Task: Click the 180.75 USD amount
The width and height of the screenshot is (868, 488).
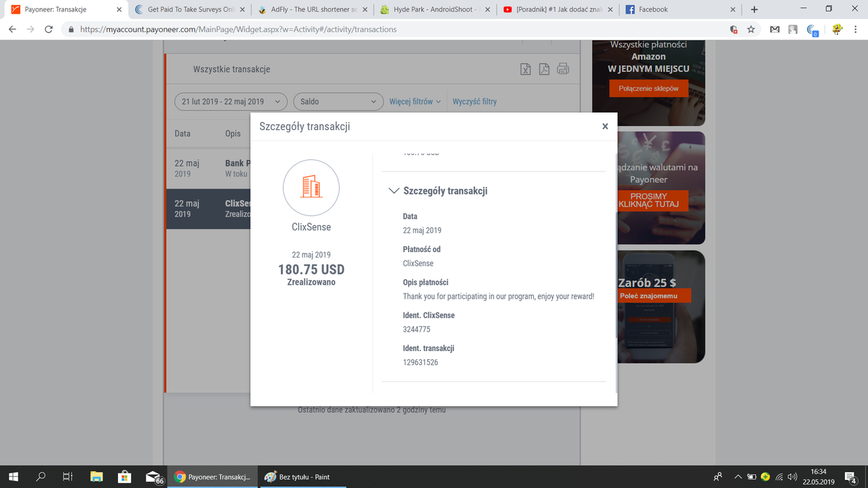Action: [x=311, y=269]
